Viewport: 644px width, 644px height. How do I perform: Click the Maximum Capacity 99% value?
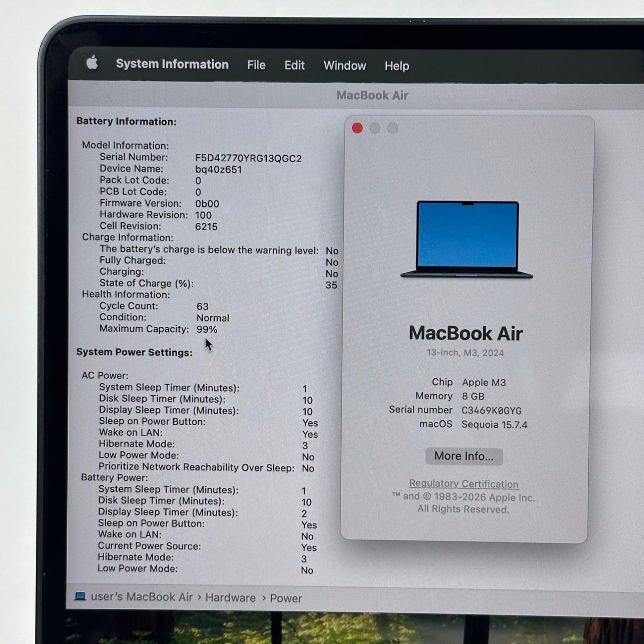pyautogui.click(x=207, y=329)
